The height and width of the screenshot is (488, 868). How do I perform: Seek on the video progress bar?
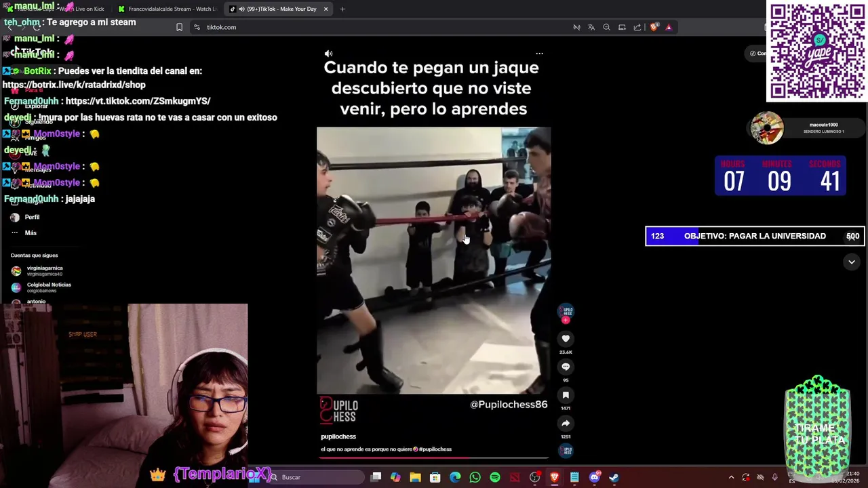click(433, 457)
